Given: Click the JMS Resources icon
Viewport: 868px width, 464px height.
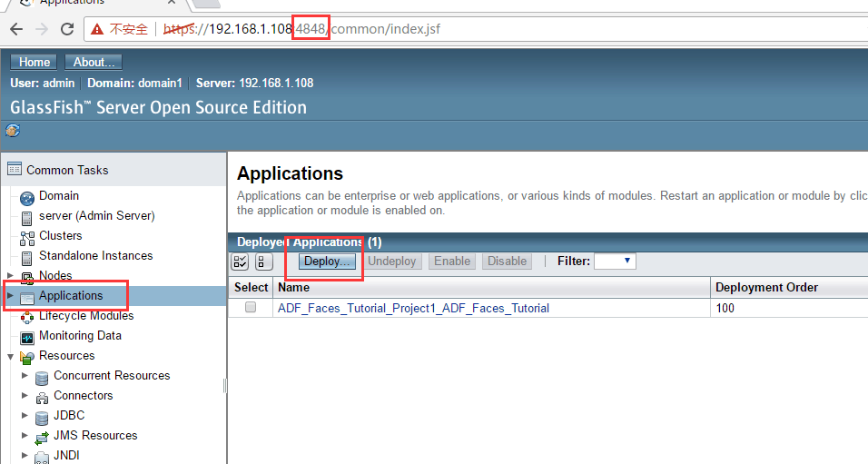Looking at the screenshot, I should pos(42,438).
